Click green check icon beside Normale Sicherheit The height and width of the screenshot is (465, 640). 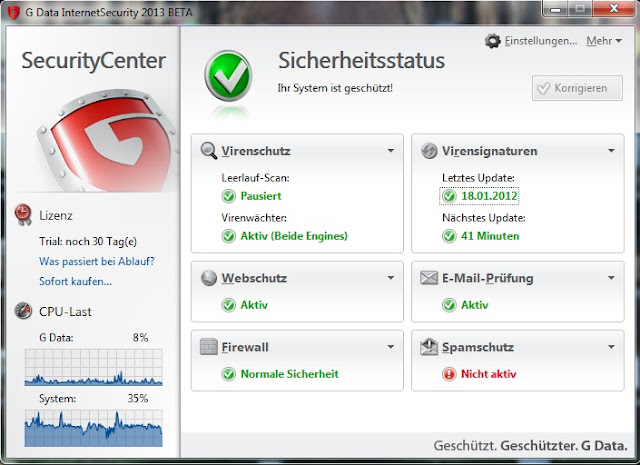(229, 374)
